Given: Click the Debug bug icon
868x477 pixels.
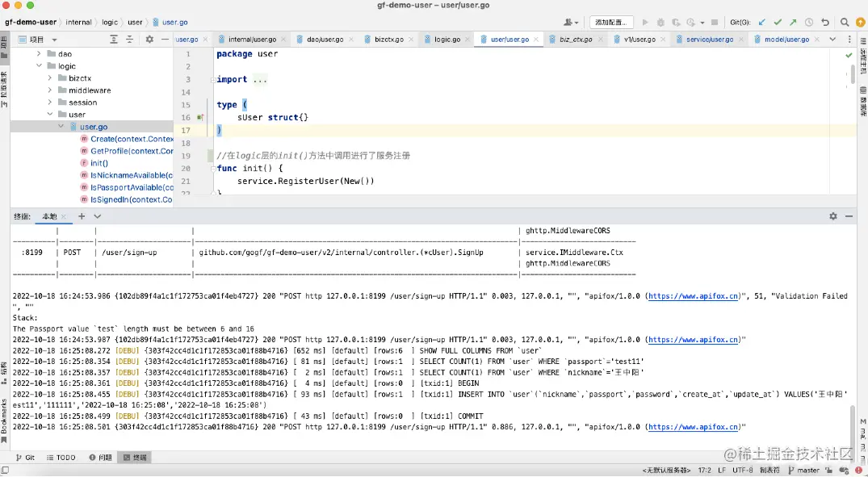Looking at the screenshot, I should click(660, 22).
